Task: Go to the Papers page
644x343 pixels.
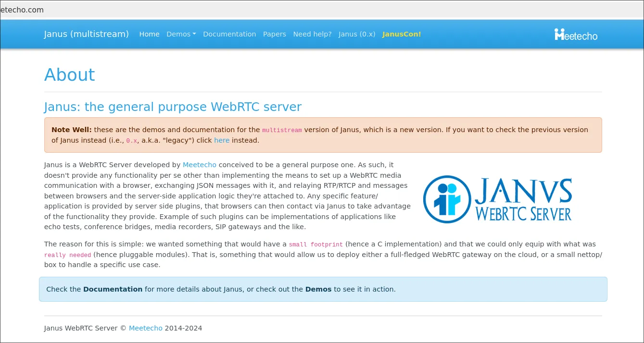Action: [x=274, y=34]
